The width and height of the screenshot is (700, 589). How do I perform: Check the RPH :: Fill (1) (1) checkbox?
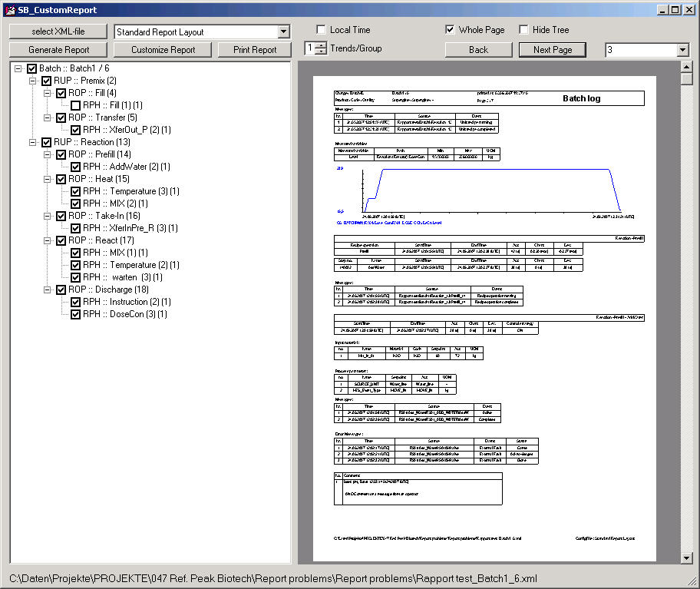(x=75, y=105)
